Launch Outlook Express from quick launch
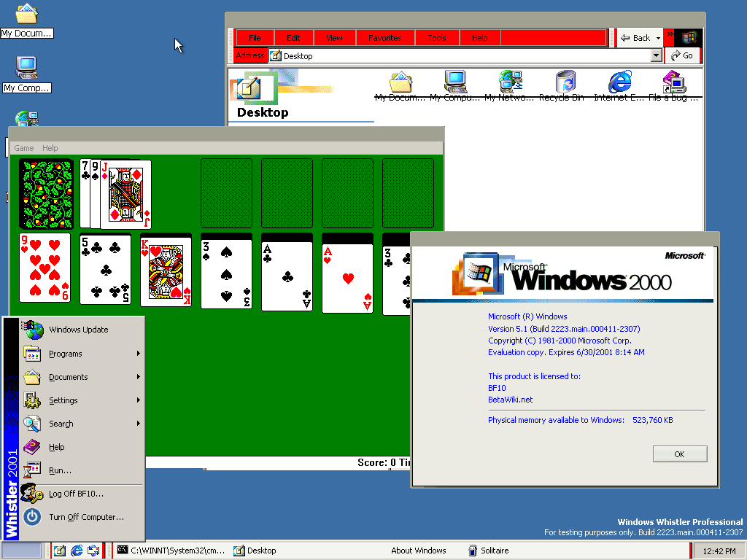The image size is (747, 560). pyautogui.click(x=93, y=551)
